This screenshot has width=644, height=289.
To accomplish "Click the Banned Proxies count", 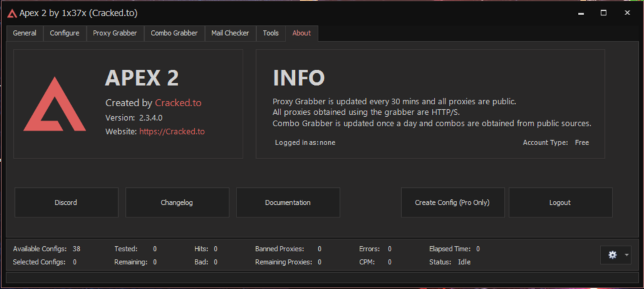I will click(319, 249).
